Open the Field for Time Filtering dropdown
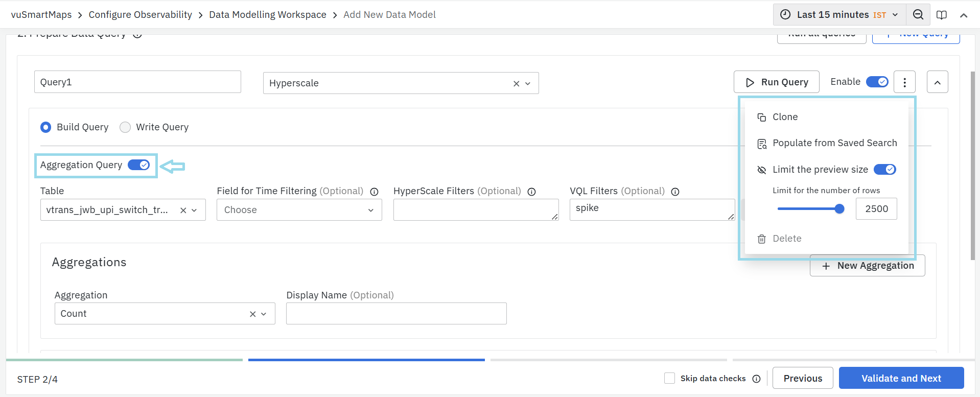 (299, 210)
